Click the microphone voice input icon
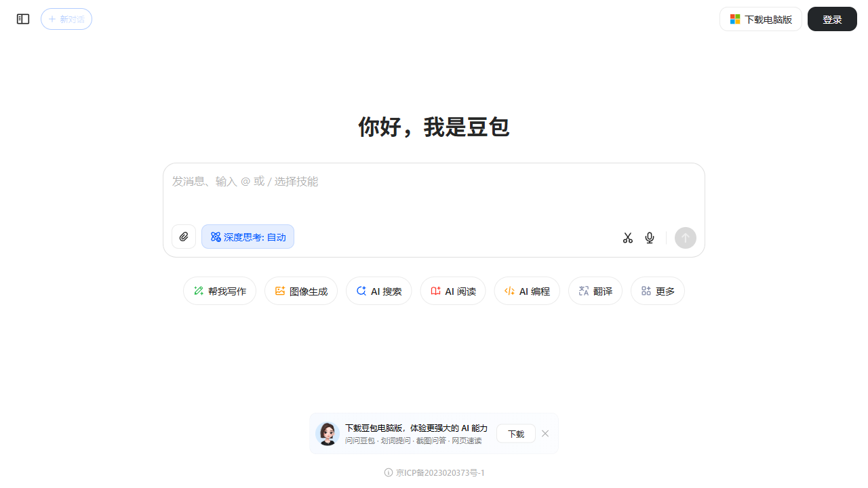 click(650, 238)
